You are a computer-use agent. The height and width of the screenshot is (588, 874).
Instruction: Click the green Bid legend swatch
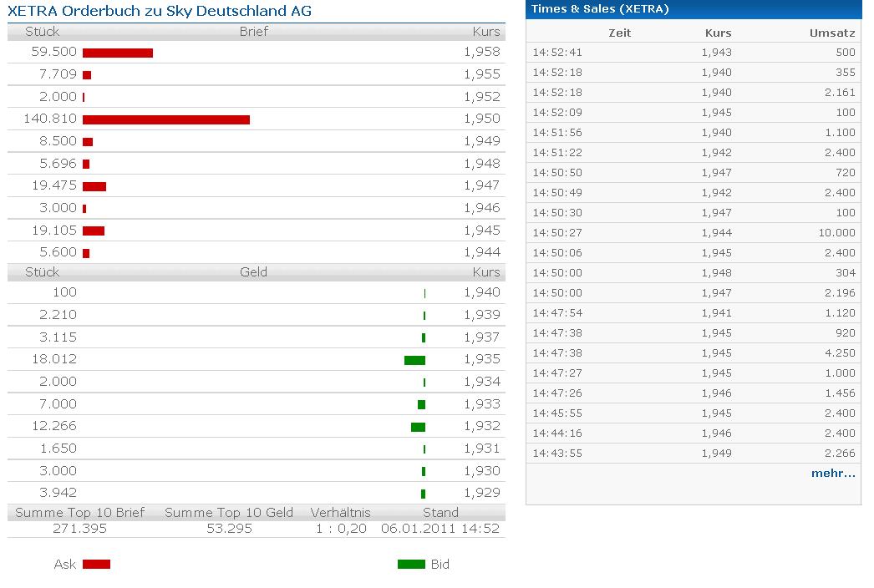click(x=411, y=564)
